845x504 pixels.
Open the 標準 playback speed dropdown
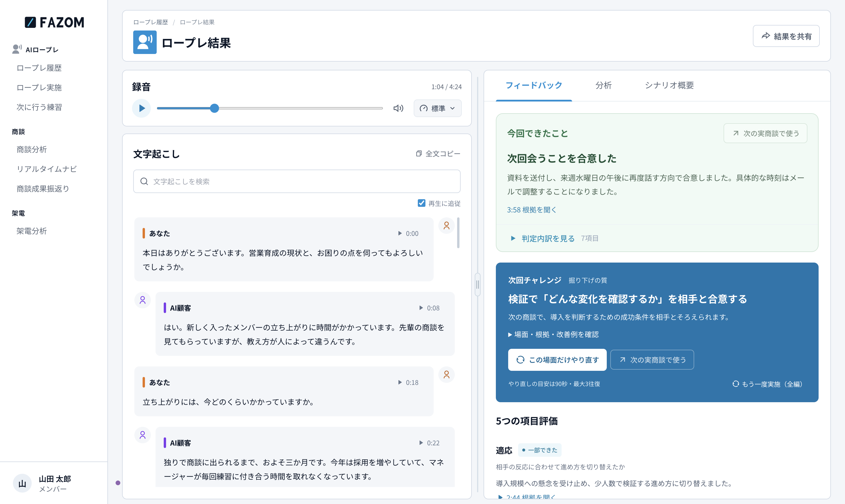pos(437,108)
